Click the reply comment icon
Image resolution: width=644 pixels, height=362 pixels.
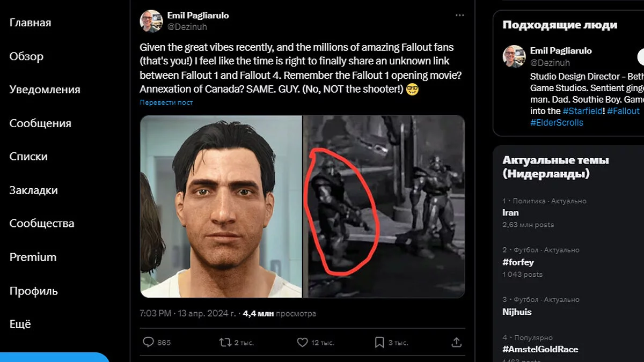pyautogui.click(x=148, y=342)
